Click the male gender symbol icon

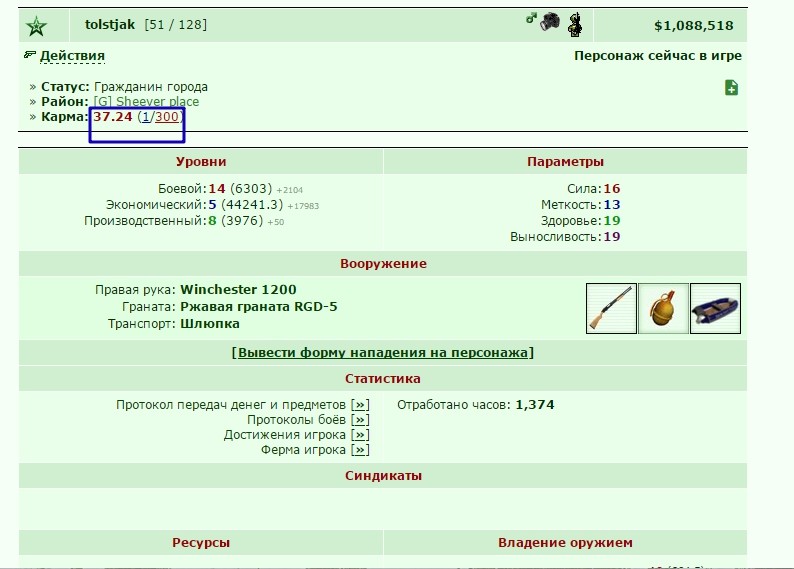[x=531, y=19]
